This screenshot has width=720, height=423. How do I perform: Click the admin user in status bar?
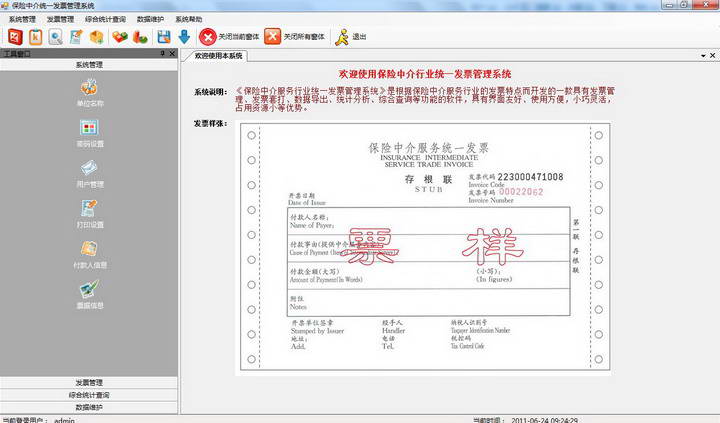tap(64, 420)
